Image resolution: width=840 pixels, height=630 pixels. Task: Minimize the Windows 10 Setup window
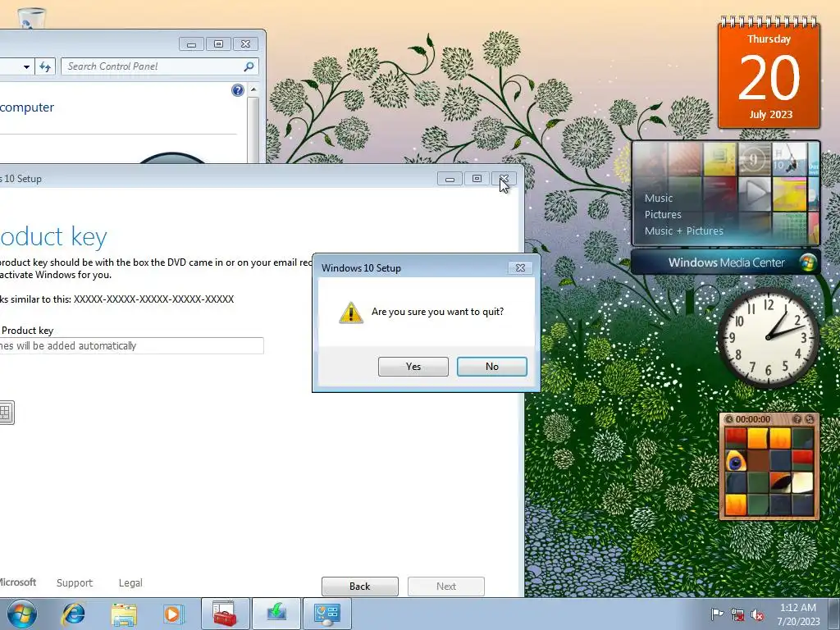click(450, 178)
